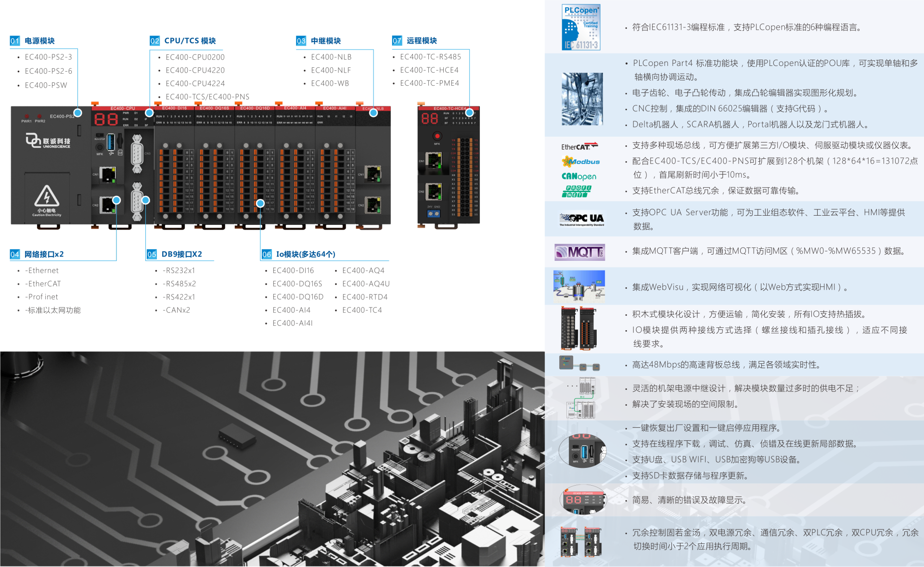Click the PROFINET logo
Screen dimensions: 924x567
point(577,191)
